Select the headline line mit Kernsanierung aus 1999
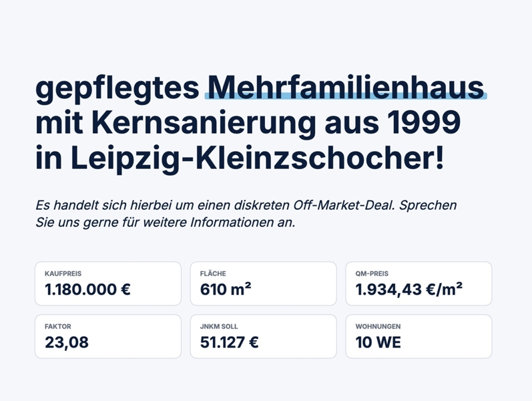 (x=248, y=123)
